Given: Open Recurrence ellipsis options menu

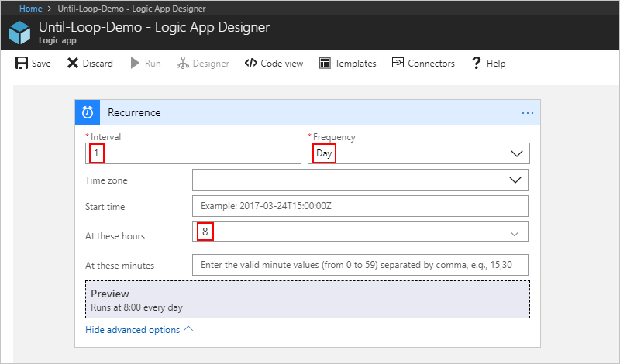Looking at the screenshot, I should pos(528,112).
